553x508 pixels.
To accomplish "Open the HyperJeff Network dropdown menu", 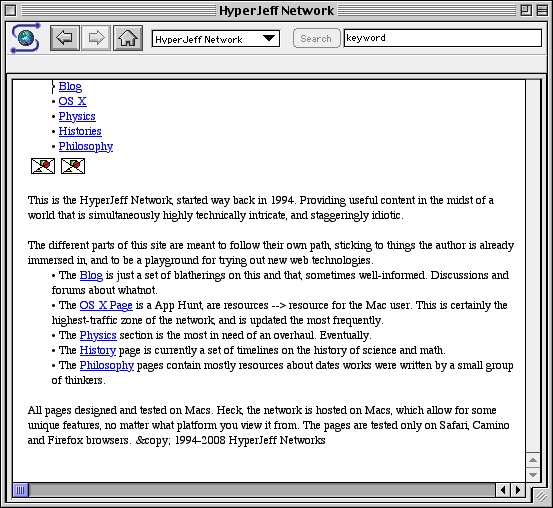I will pyautogui.click(x=215, y=38).
